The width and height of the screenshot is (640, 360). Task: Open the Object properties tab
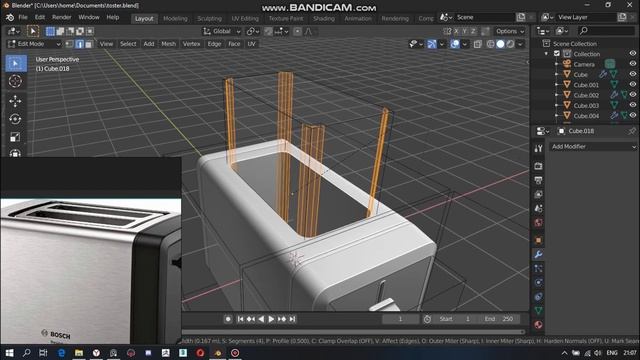pyautogui.click(x=538, y=240)
